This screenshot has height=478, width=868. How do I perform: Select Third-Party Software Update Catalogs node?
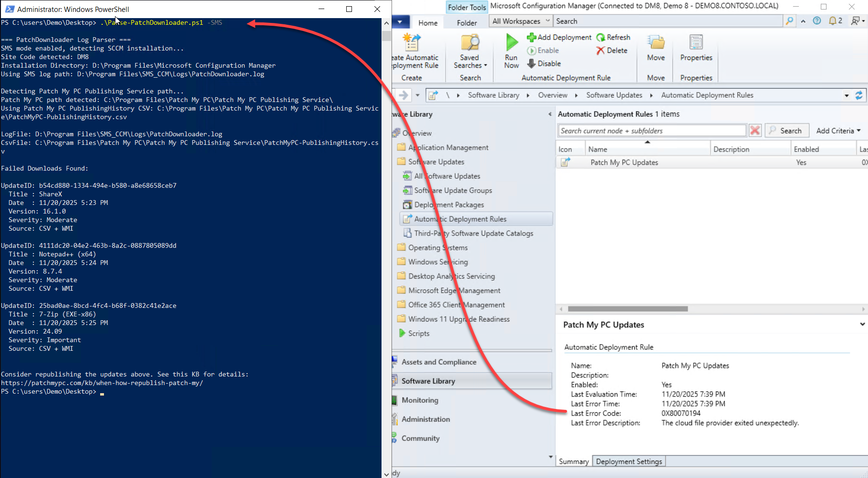pyautogui.click(x=473, y=234)
